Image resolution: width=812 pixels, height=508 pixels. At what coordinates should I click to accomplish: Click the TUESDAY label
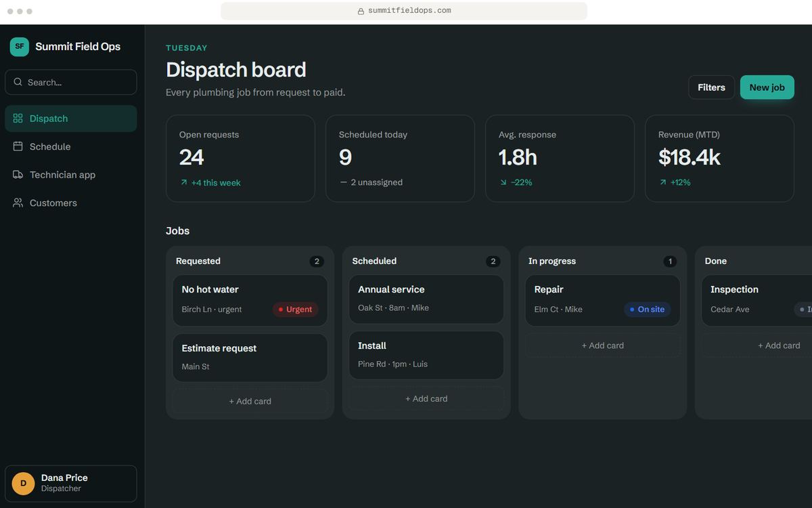(187, 48)
